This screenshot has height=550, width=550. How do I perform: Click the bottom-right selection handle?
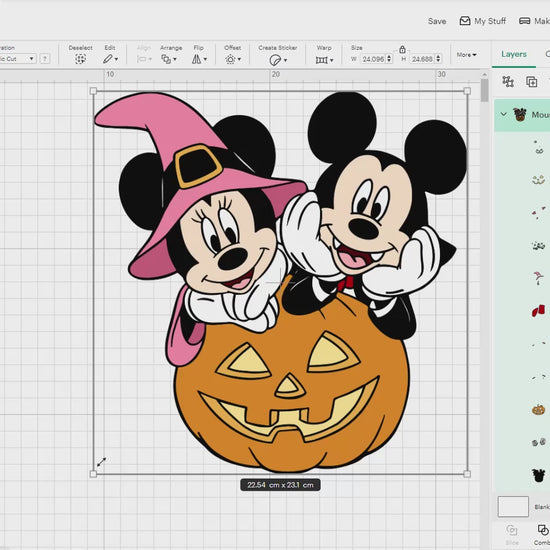coord(467,474)
